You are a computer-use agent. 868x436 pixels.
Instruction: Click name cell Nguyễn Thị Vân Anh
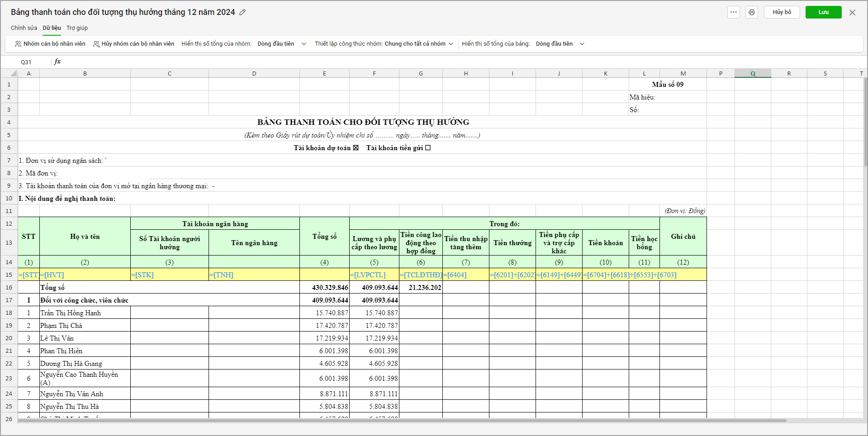click(85, 393)
